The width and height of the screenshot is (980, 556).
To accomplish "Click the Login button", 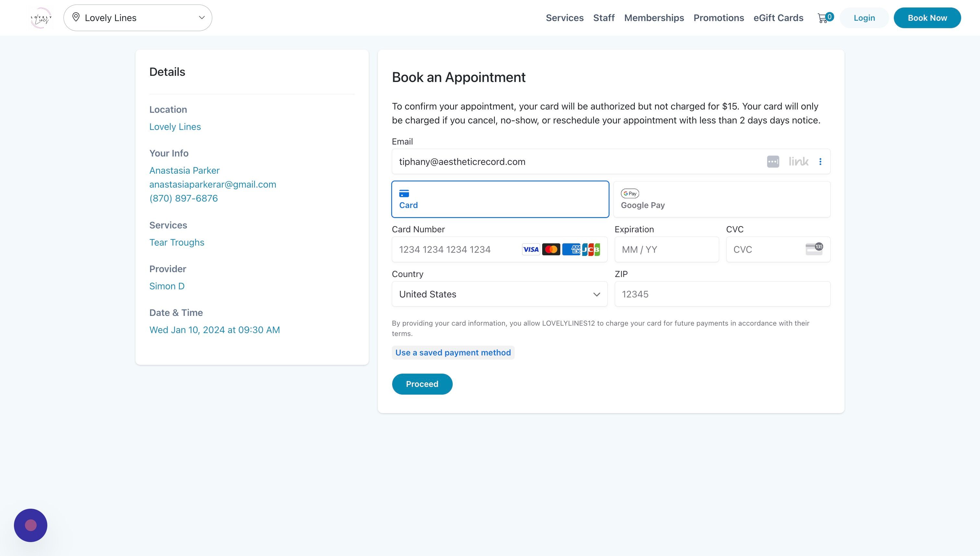I will [864, 18].
